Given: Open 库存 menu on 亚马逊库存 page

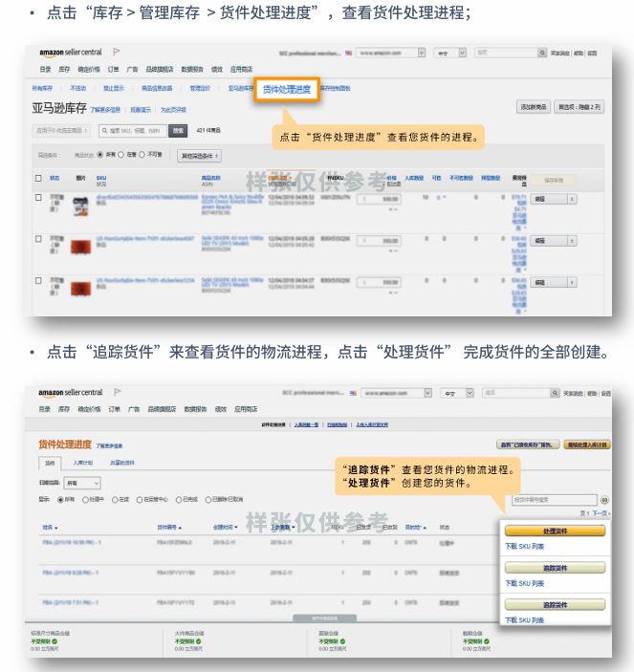Looking at the screenshot, I should click(64, 70).
